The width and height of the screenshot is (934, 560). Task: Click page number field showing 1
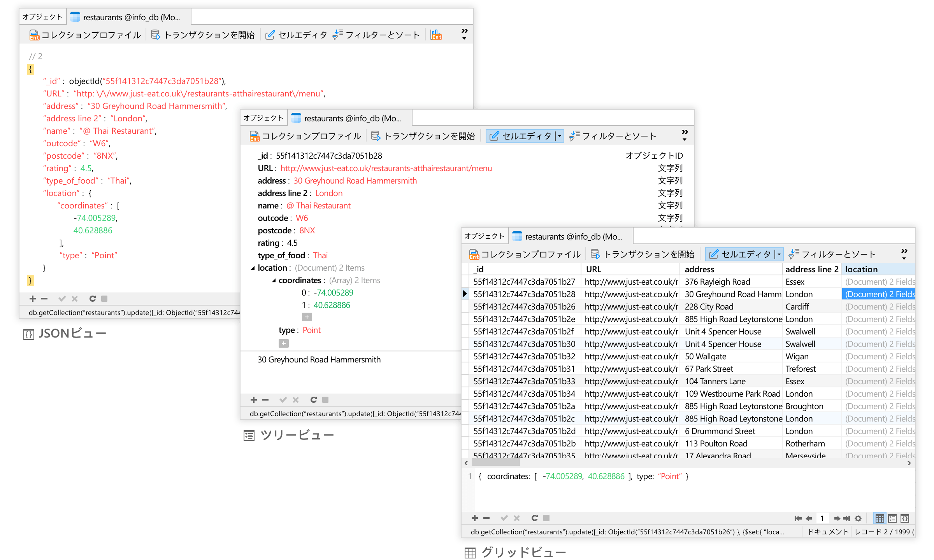[x=822, y=518]
